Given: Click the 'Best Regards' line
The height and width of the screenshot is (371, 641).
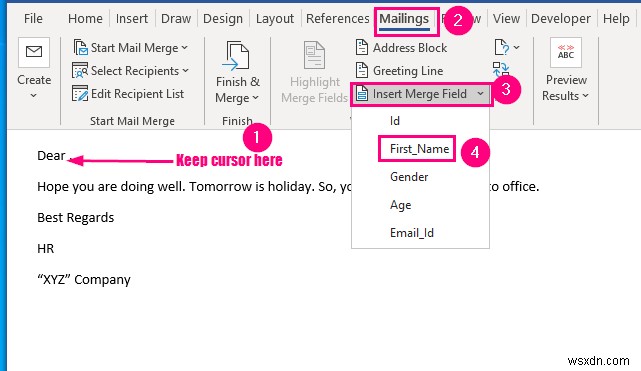Looking at the screenshot, I should pyautogui.click(x=76, y=218).
